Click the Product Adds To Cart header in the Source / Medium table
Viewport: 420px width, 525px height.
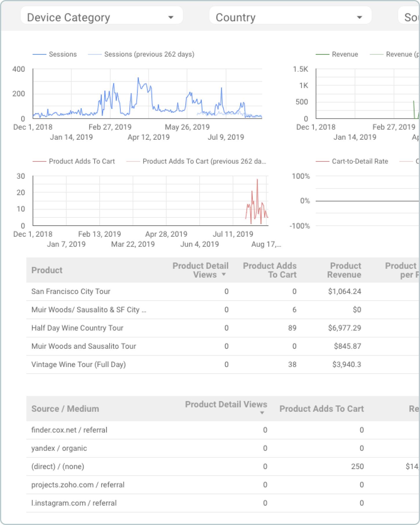(x=321, y=409)
